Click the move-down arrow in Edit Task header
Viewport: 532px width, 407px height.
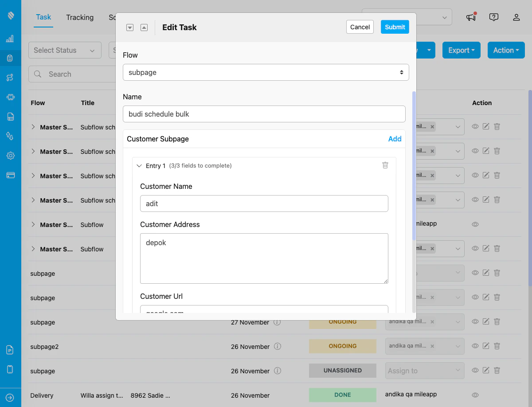130,27
